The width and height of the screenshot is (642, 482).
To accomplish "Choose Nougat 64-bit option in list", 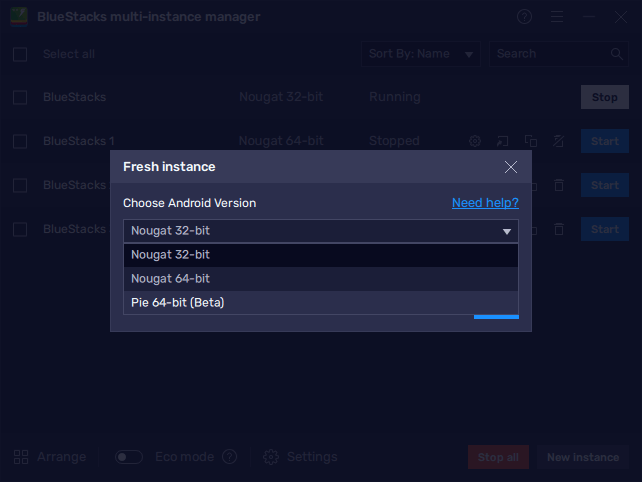I will (x=320, y=279).
